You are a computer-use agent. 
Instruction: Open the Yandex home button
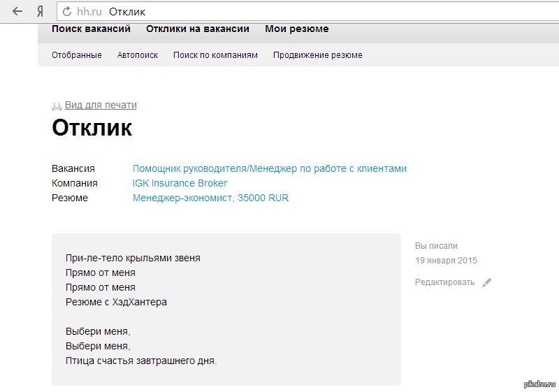(x=41, y=12)
